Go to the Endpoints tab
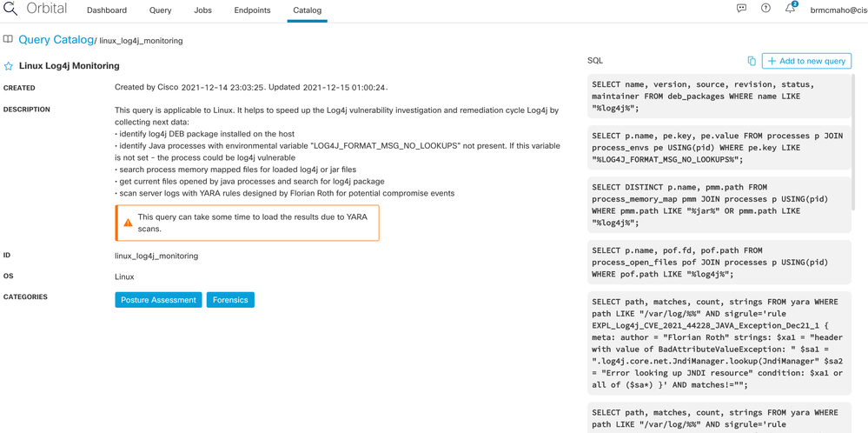Screen dimensions: 868x433 click(x=253, y=10)
